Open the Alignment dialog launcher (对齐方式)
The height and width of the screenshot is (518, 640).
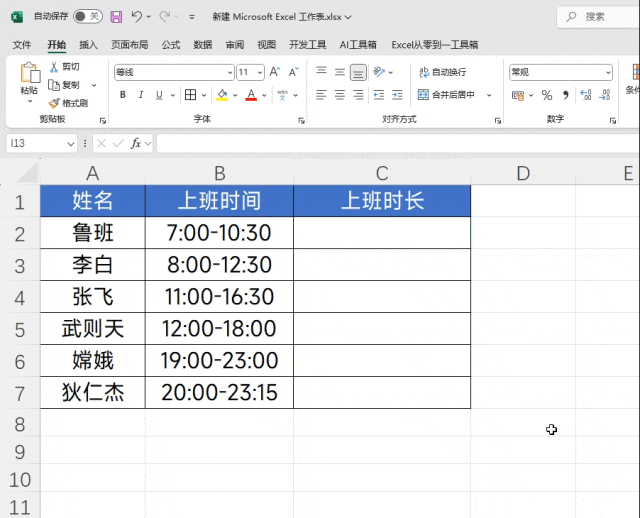498,120
